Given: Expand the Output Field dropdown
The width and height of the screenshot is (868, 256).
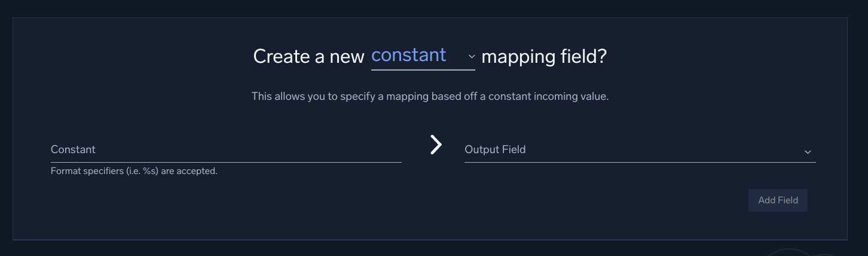Looking at the screenshot, I should (x=640, y=150).
